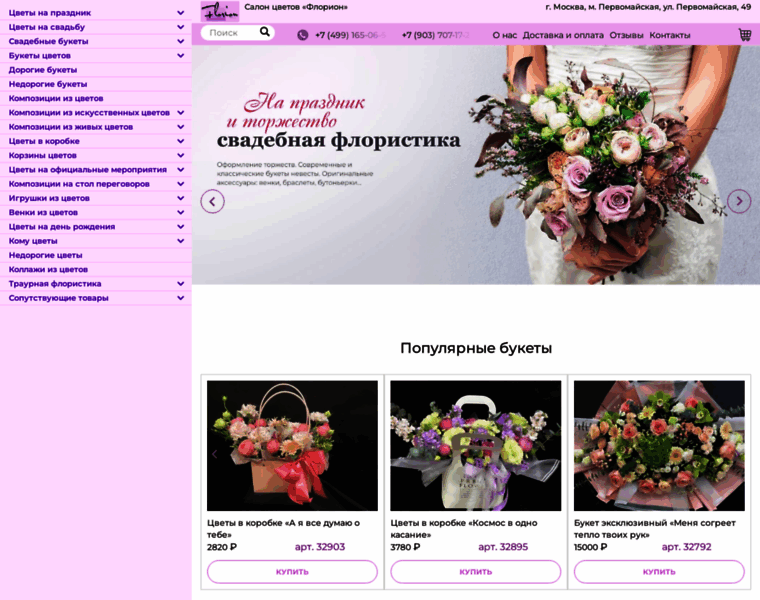Open the Контакты page
The width and height of the screenshot is (760, 600).
[x=670, y=35]
